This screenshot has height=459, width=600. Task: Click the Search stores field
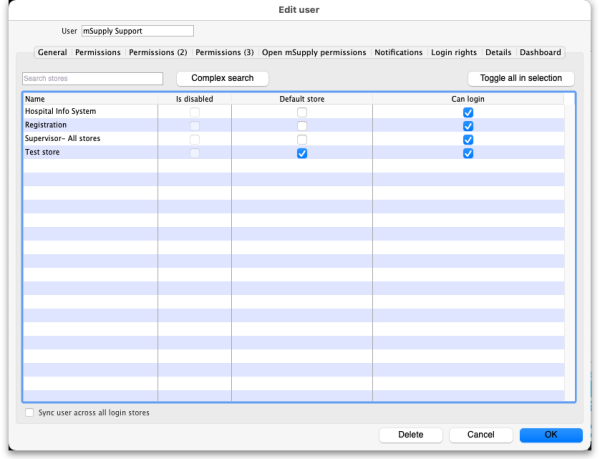92,78
